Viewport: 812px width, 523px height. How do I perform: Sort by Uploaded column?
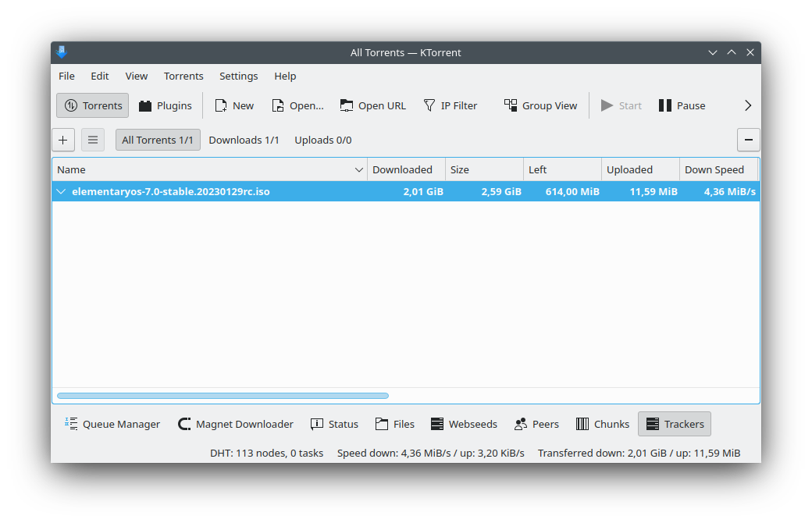point(640,170)
